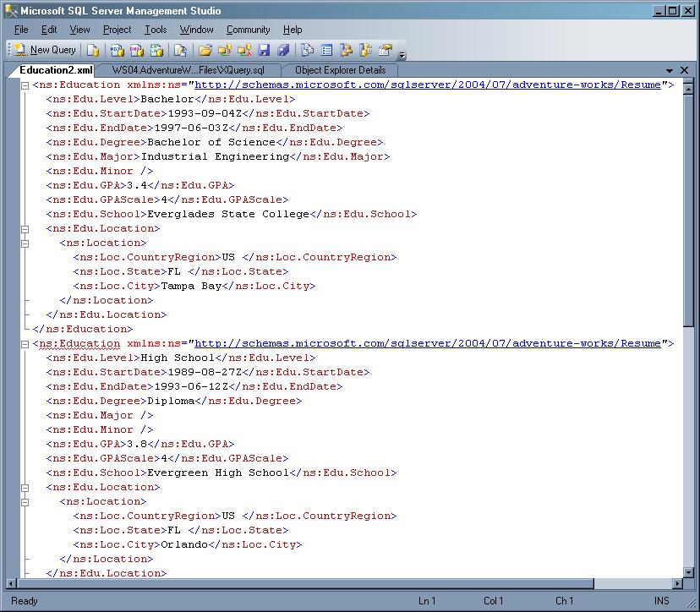Viewport: 700px width, 612px height.
Task: Open the Window menu
Action: tap(196, 30)
